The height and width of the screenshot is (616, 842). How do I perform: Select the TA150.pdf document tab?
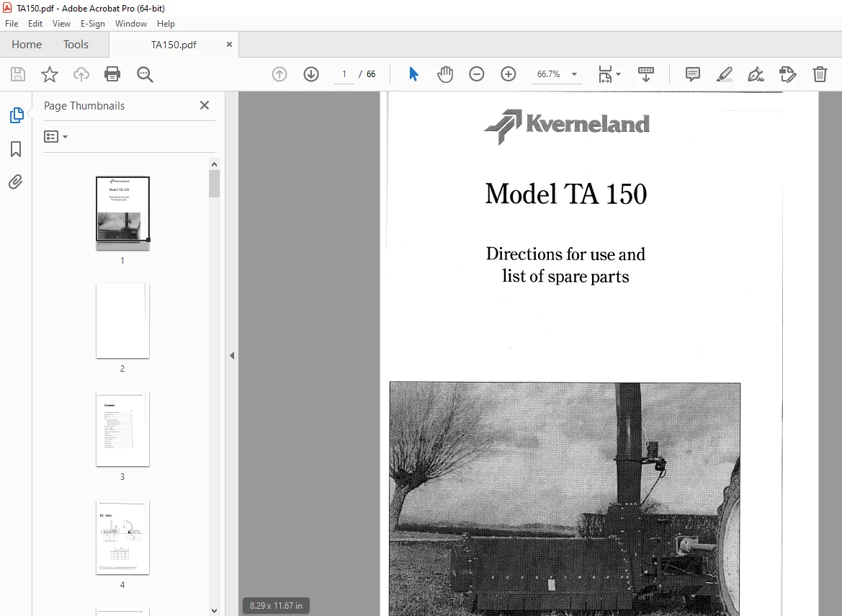point(174,45)
